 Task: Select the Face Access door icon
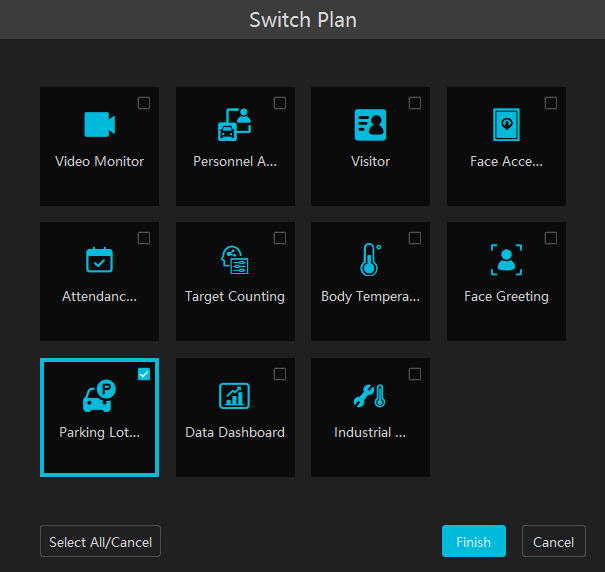pyautogui.click(x=506, y=124)
